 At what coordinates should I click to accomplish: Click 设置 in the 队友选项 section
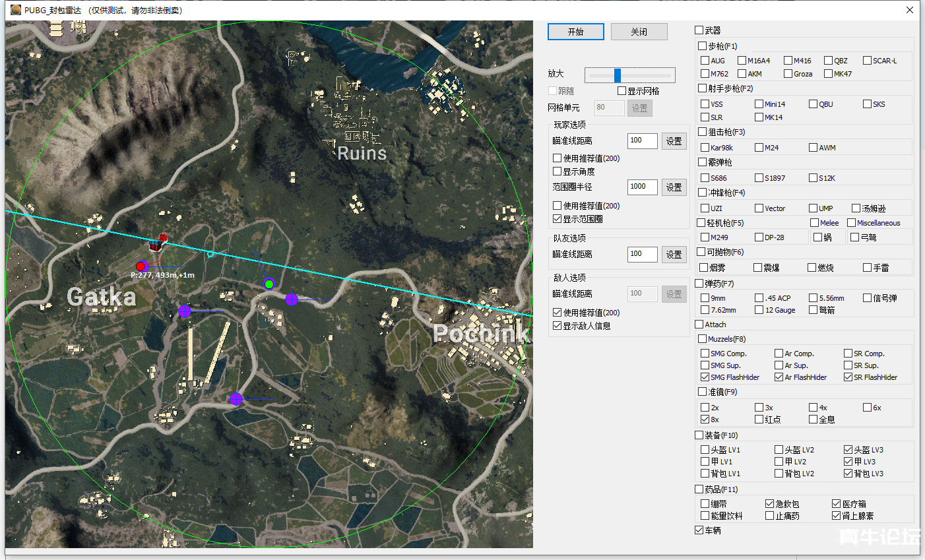(674, 255)
